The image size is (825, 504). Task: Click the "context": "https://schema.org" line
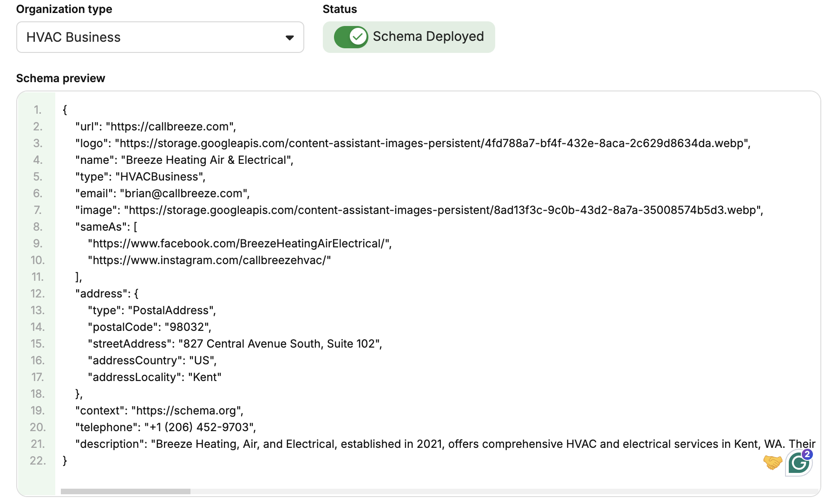(x=159, y=411)
